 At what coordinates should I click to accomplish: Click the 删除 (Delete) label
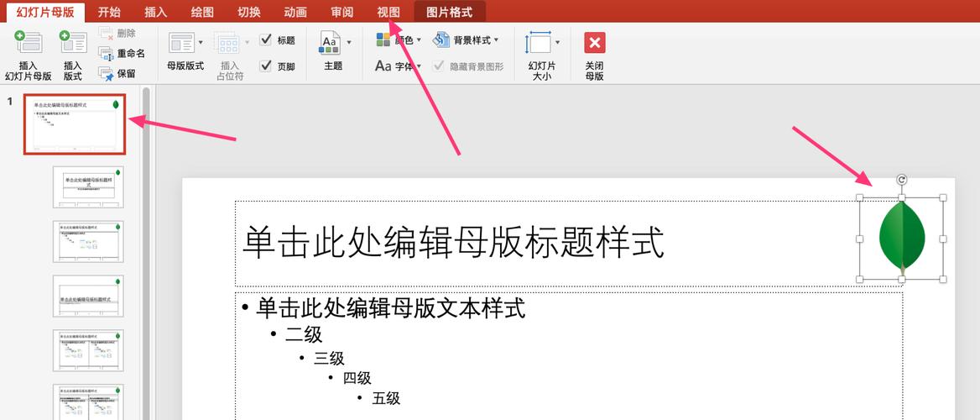pos(126,33)
